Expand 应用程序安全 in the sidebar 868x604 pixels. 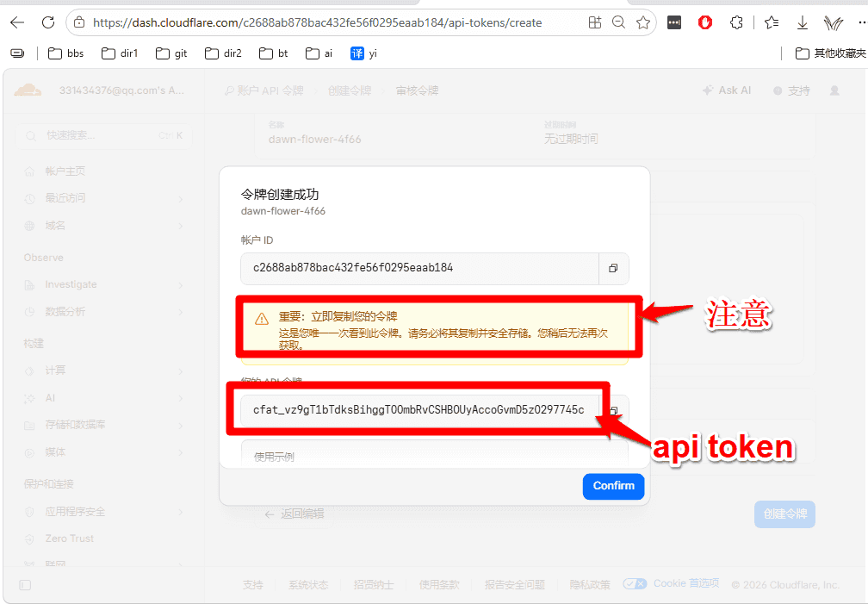click(x=103, y=512)
